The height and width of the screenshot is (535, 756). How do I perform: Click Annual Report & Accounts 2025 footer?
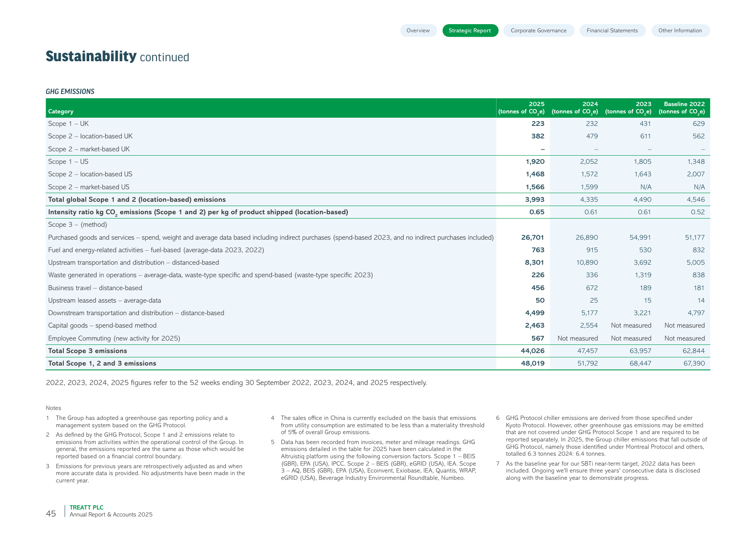(111, 514)
